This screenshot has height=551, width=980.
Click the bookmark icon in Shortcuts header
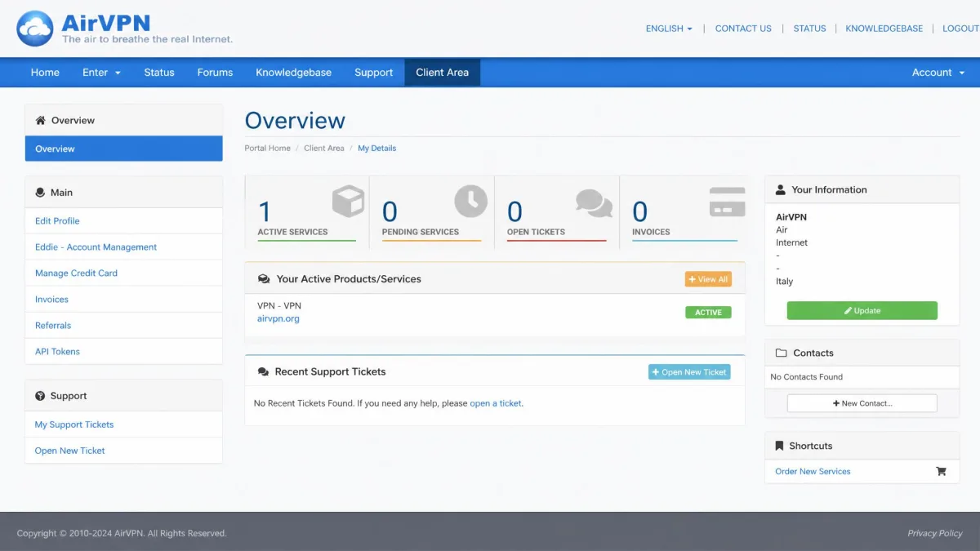point(779,446)
